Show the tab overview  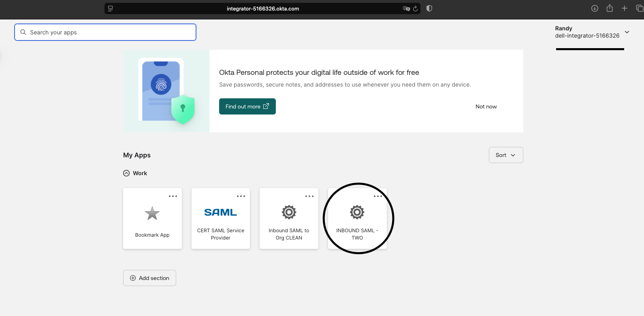click(x=640, y=8)
